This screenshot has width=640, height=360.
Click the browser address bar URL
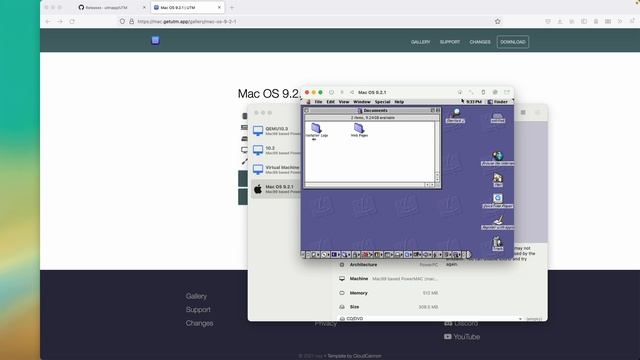click(x=187, y=21)
